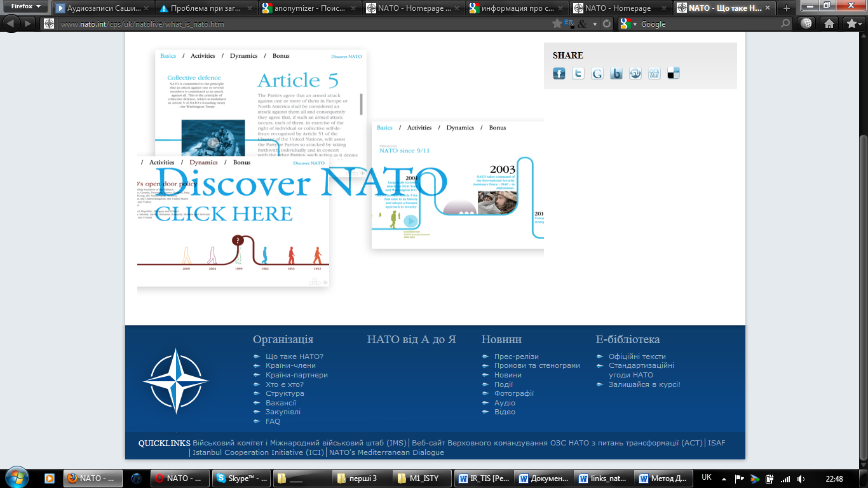Close the Аудиозаписи Саши tab
Image resolution: width=868 pixels, height=488 pixels.
point(146,8)
